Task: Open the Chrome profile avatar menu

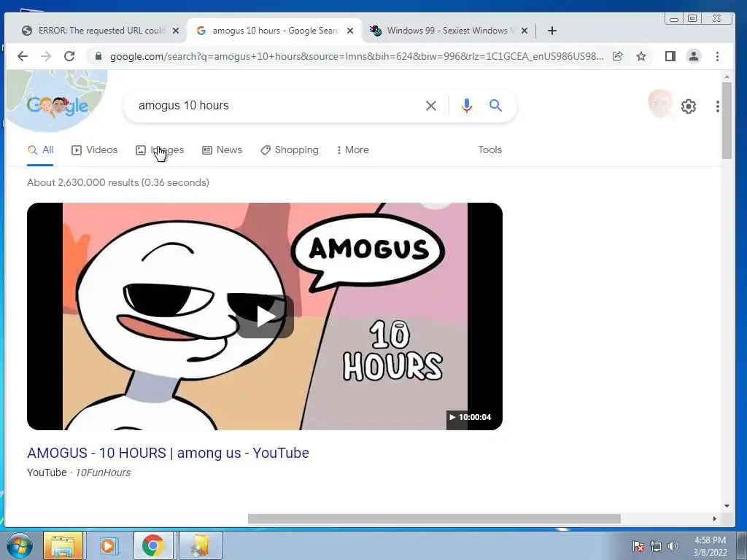Action: (x=694, y=56)
